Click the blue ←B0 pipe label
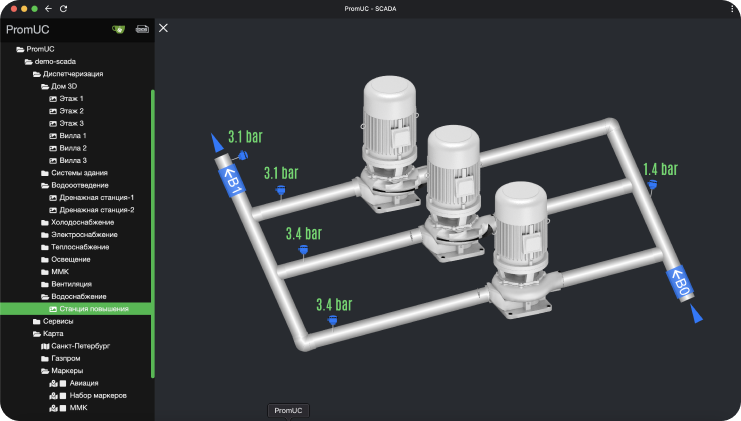 pyautogui.click(x=681, y=285)
